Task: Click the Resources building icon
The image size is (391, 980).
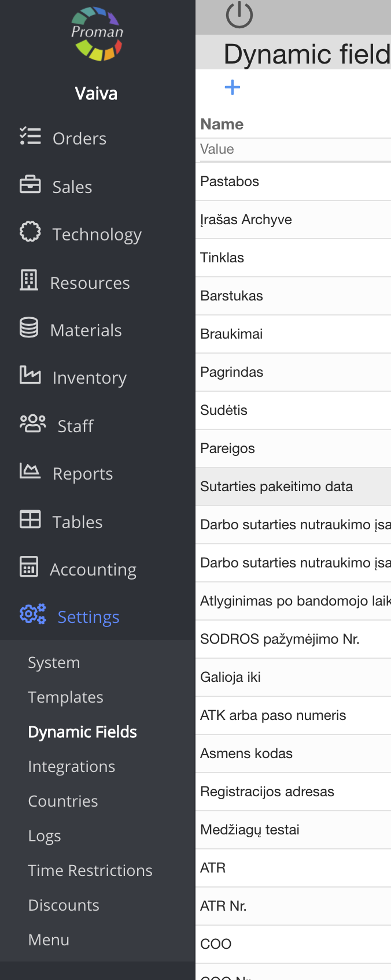Action: pyautogui.click(x=29, y=281)
